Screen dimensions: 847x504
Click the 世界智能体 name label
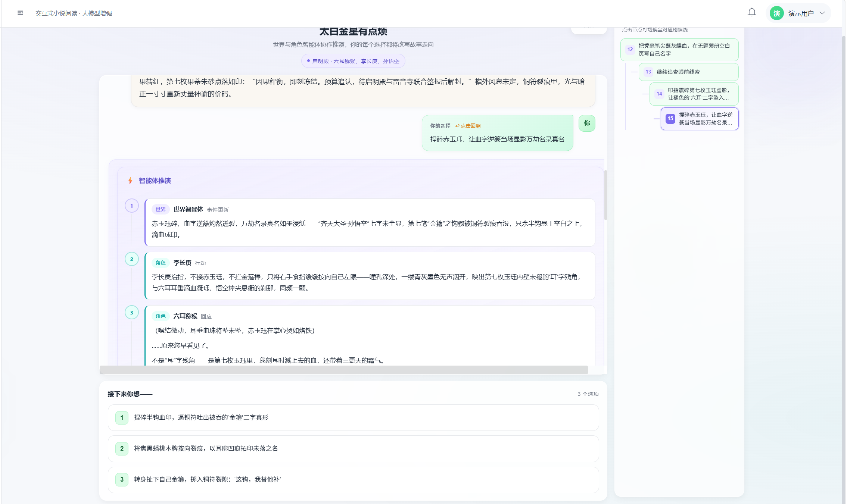coord(188,210)
